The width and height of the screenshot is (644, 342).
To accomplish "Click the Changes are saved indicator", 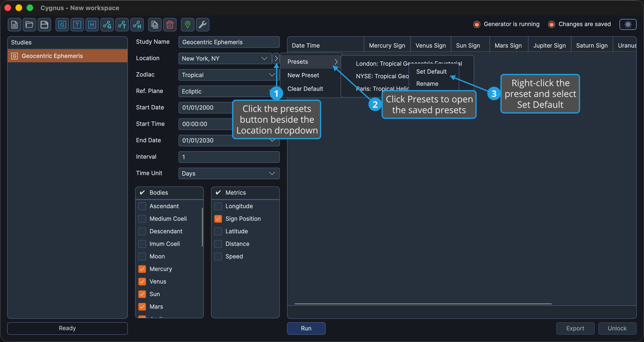I will pyautogui.click(x=579, y=24).
